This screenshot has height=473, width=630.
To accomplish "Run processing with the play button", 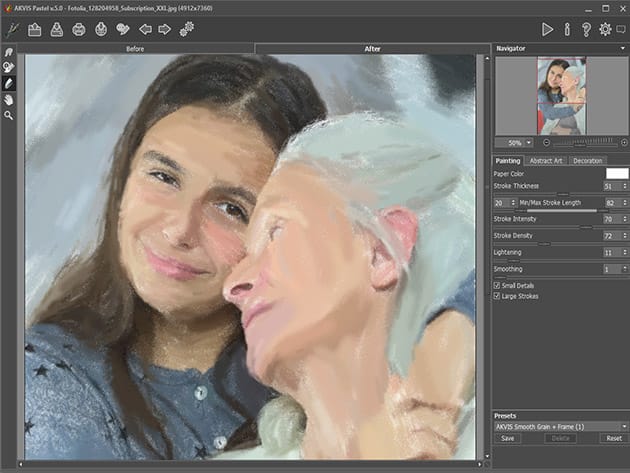I will 547,29.
